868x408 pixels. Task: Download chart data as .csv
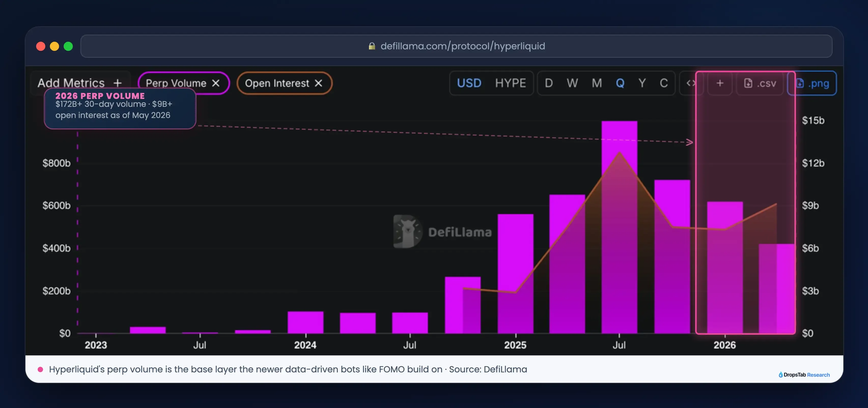[x=760, y=83]
